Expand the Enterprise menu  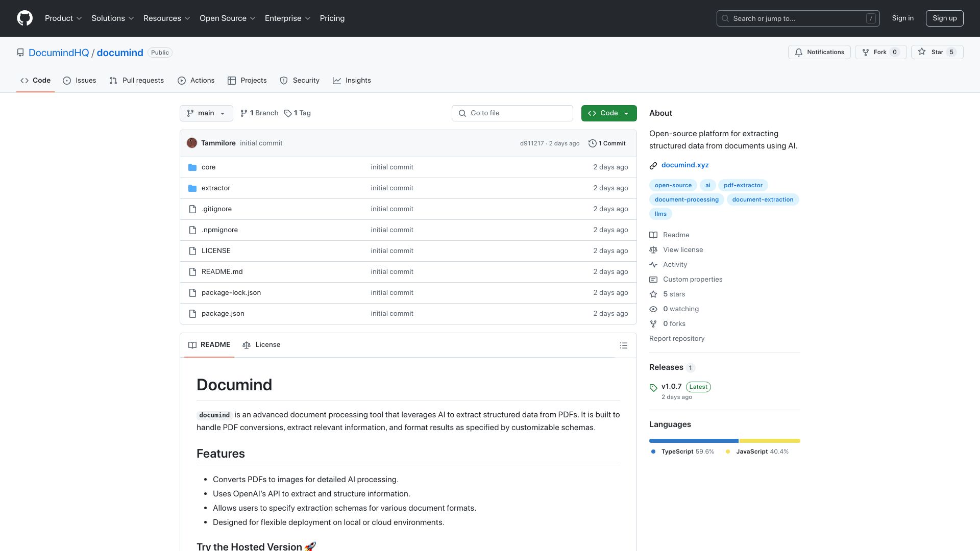pyautogui.click(x=287, y=18)
